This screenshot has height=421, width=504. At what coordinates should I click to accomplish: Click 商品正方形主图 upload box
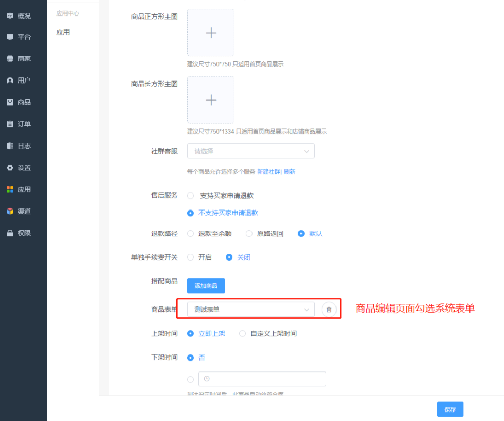pos(211,33)
